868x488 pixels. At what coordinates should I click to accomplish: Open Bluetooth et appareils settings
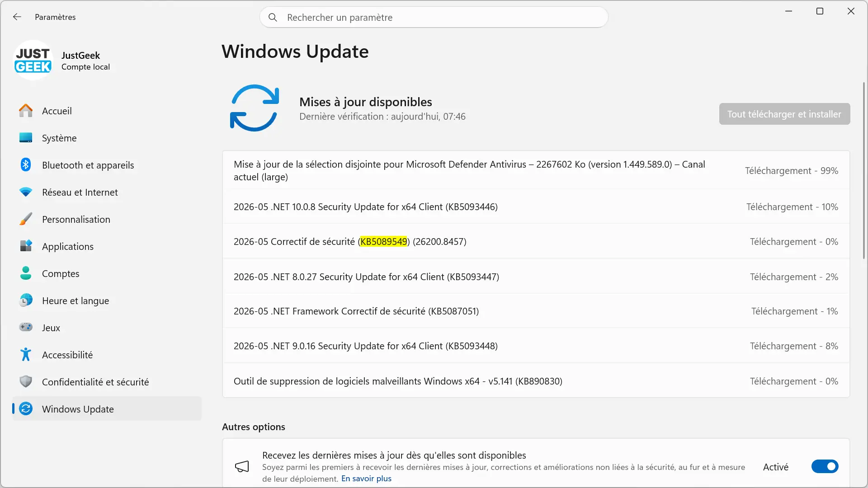107,165
